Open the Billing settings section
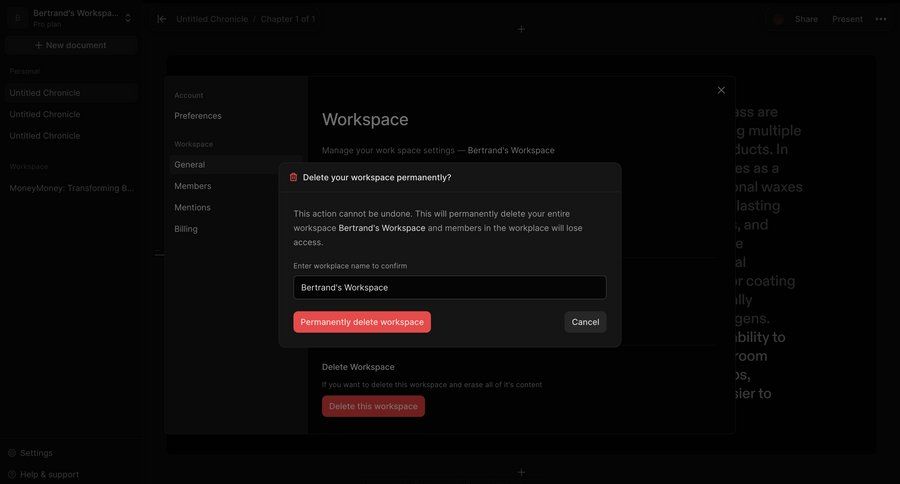The width and height of the screenshot is (900, 484). pyautogui.click(x=186, y=229)
